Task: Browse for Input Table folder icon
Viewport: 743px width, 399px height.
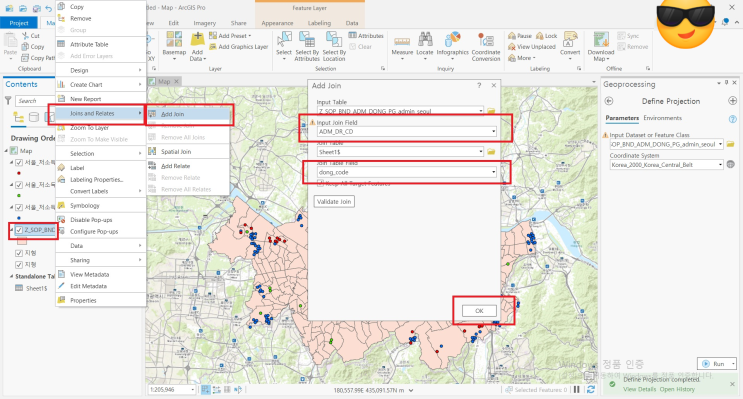Action: 491,111
